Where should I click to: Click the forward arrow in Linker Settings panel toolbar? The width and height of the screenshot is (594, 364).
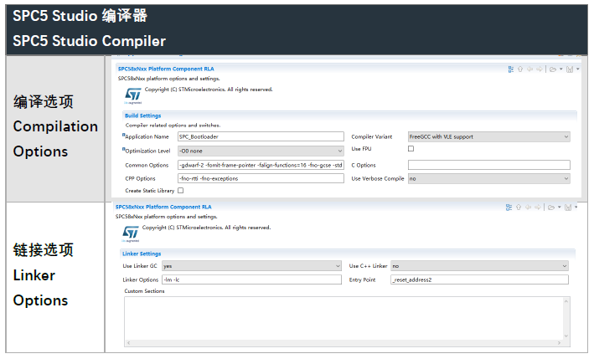pos(538,207)
